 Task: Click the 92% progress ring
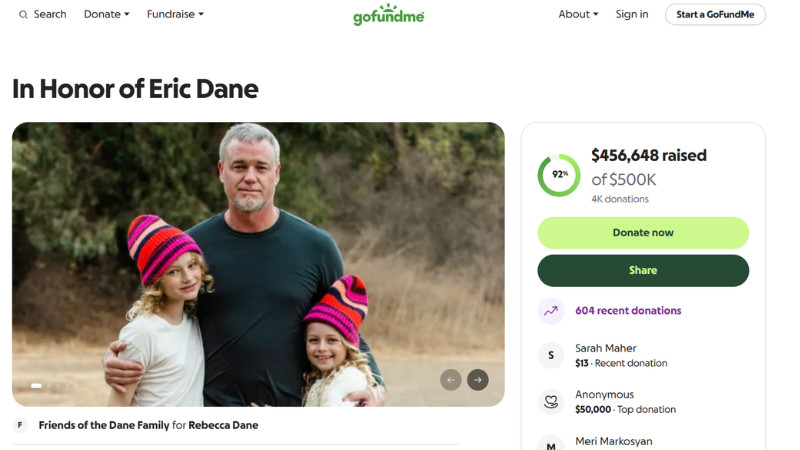(x=559, y=175)
